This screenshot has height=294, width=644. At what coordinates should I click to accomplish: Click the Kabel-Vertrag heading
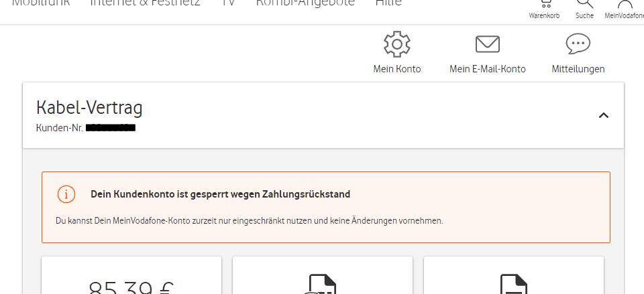point(89,108)
